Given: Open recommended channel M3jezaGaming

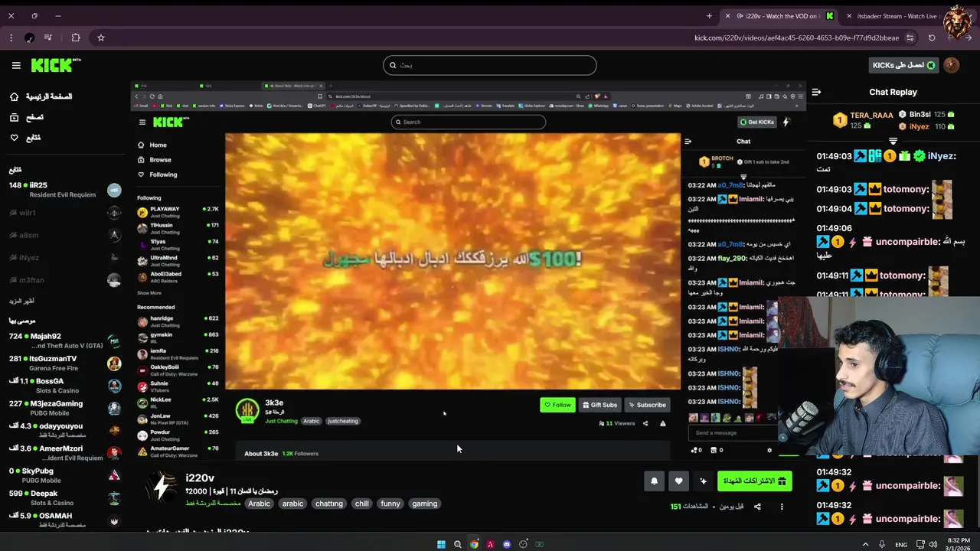Looking at the screenshot, I should (64, 408).
